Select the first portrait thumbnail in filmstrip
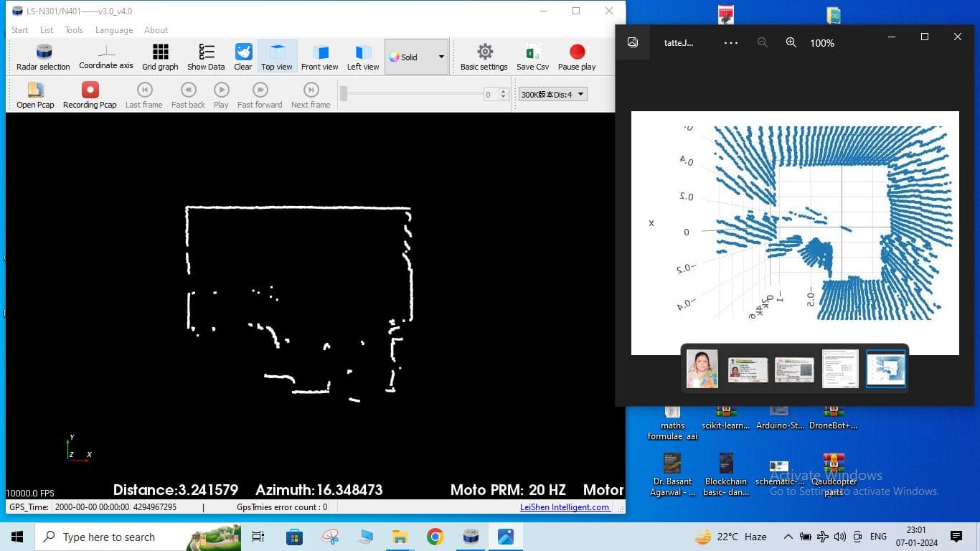Viewport: 980px width, 551px height. pyautogui.click(x=702, y=369)
